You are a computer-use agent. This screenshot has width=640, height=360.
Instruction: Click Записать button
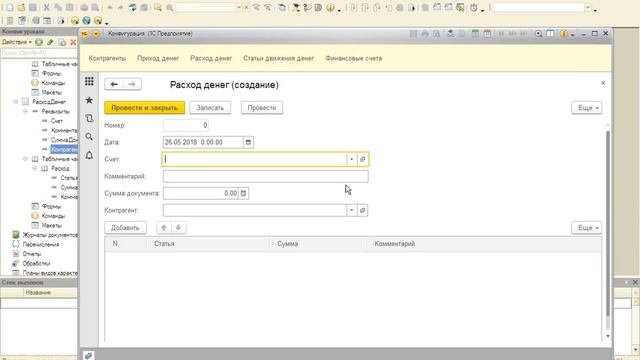tap(210, 108)
